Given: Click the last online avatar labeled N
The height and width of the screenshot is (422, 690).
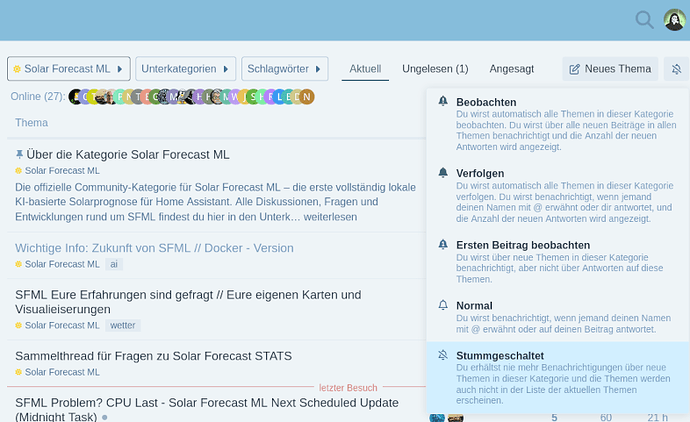Looking at the screenshot, I should pos(307,96).
